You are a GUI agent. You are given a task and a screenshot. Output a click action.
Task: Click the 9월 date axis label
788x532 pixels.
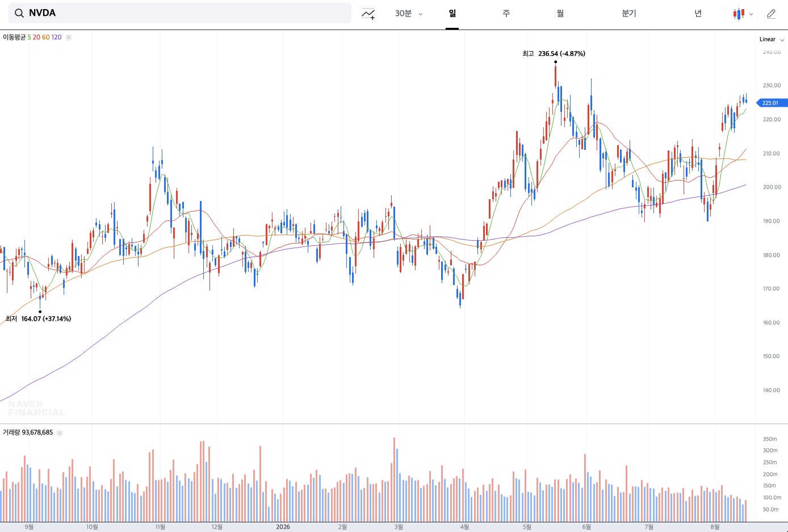pos(29,527)
